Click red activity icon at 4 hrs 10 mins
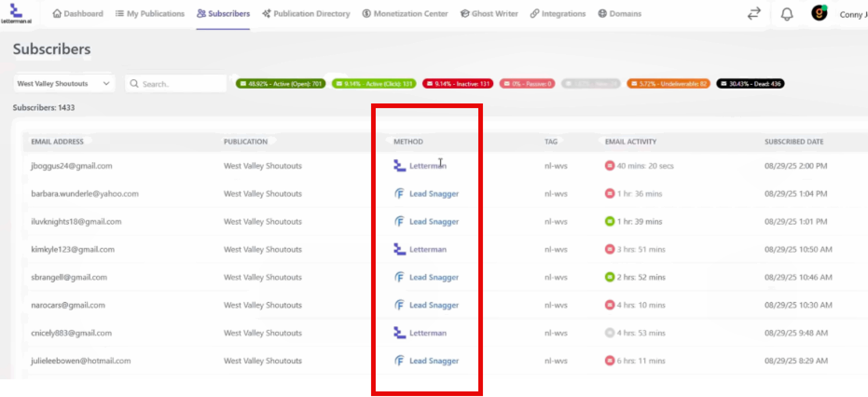868x397 pixels. (x=609, y=305)
